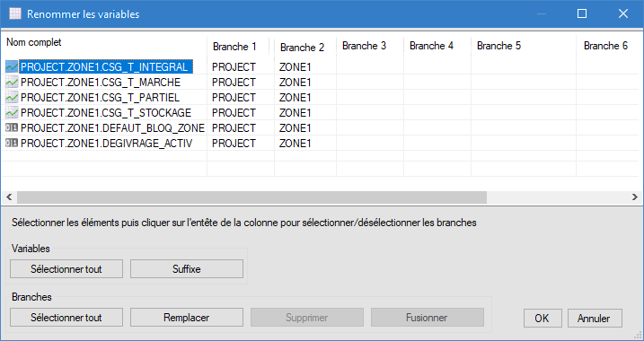This screenshot has height=341, width=644.
Task: Click the grid icon in the title bar
Action: coord(14,14)
